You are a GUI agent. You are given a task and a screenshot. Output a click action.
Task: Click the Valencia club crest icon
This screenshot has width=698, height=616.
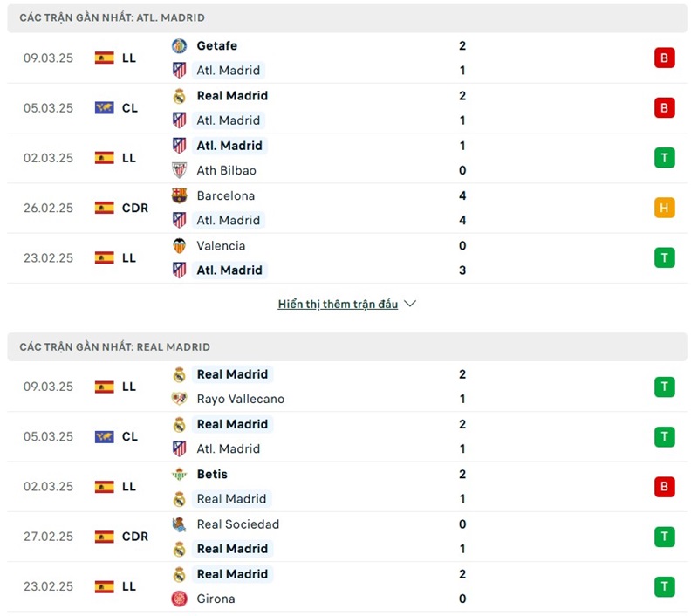tap(179, 246)
